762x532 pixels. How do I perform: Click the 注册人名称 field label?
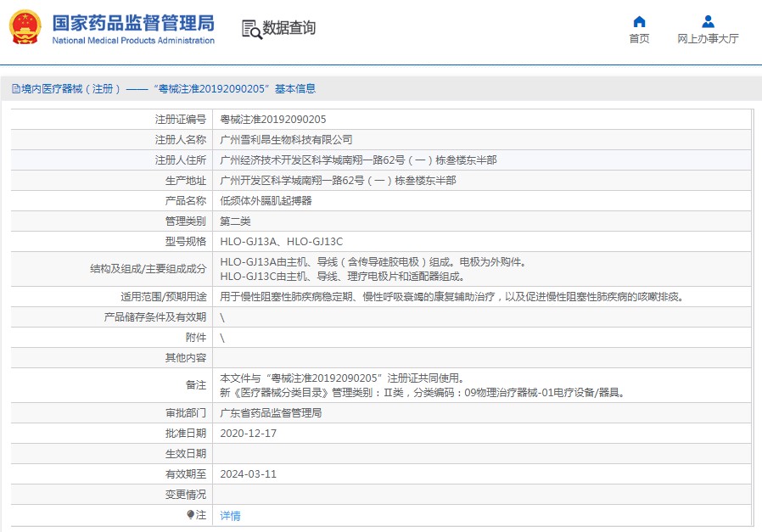pos(181,140)
